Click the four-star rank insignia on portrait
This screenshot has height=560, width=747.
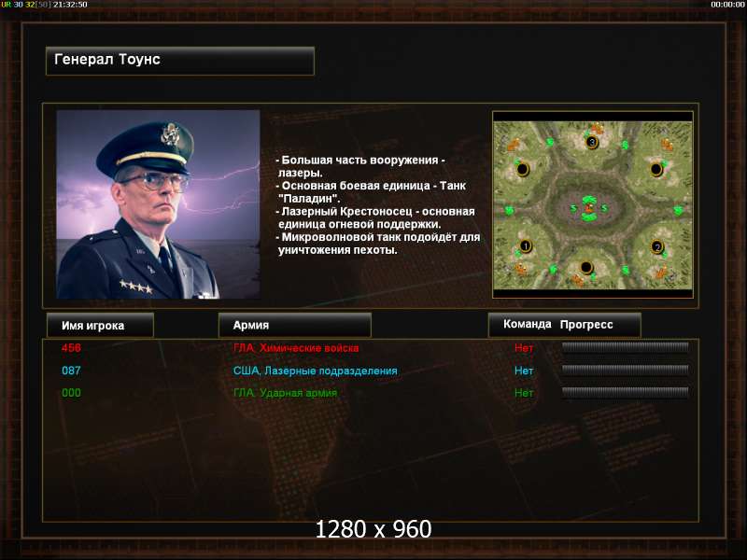tap(135, 287)
